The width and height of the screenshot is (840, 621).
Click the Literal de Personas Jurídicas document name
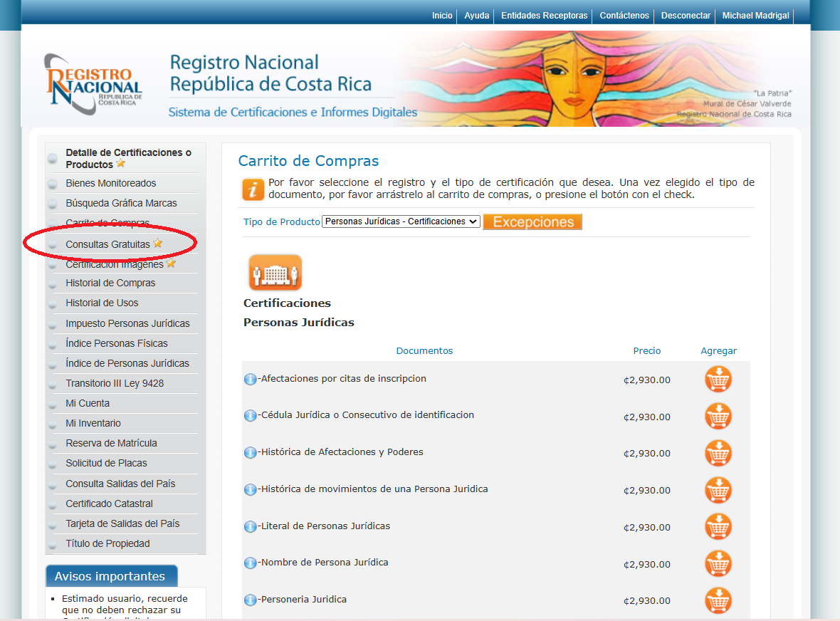pyautogui.click(x=326, y=526)
